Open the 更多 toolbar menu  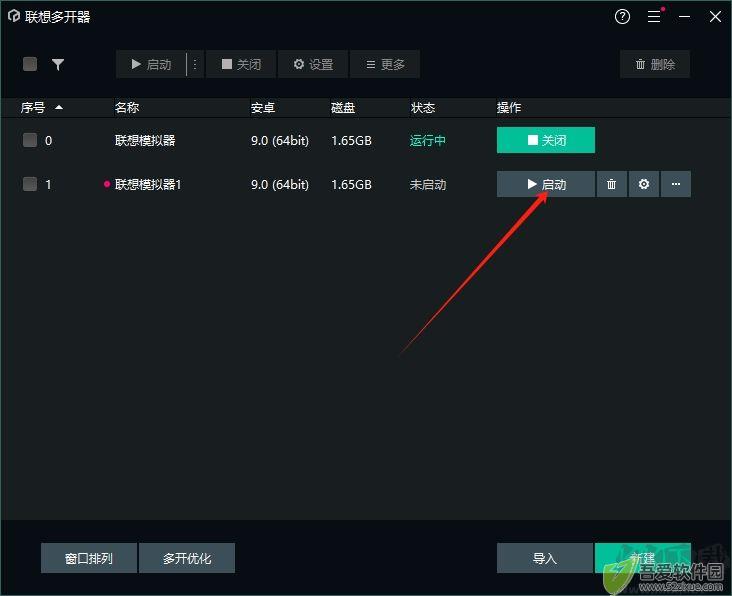click(385, 64)
